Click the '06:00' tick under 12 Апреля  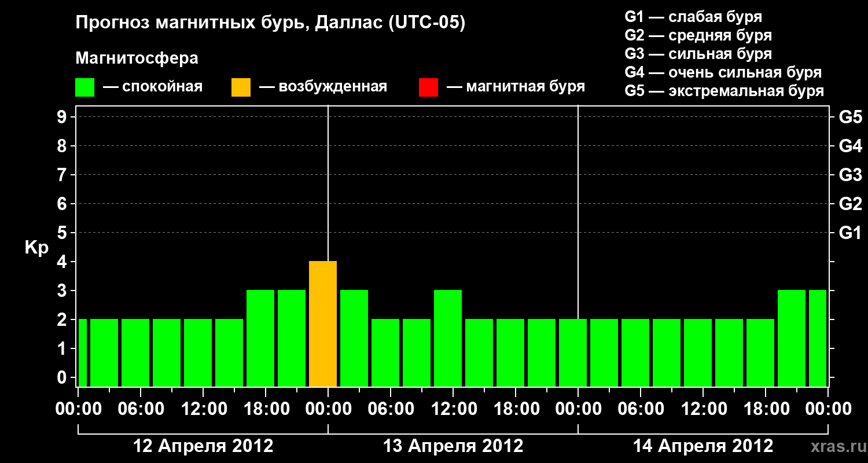[x=141, y=409]
